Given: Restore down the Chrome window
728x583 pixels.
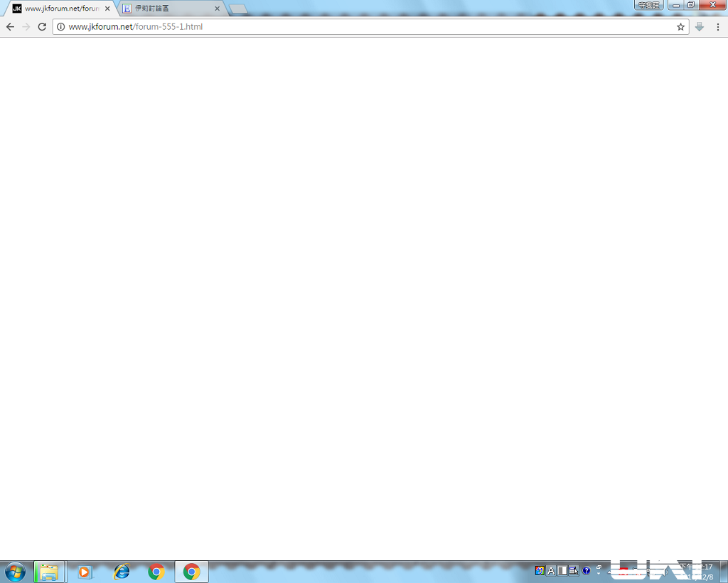Looking at the screenshot, I should [x=691, y=5].
